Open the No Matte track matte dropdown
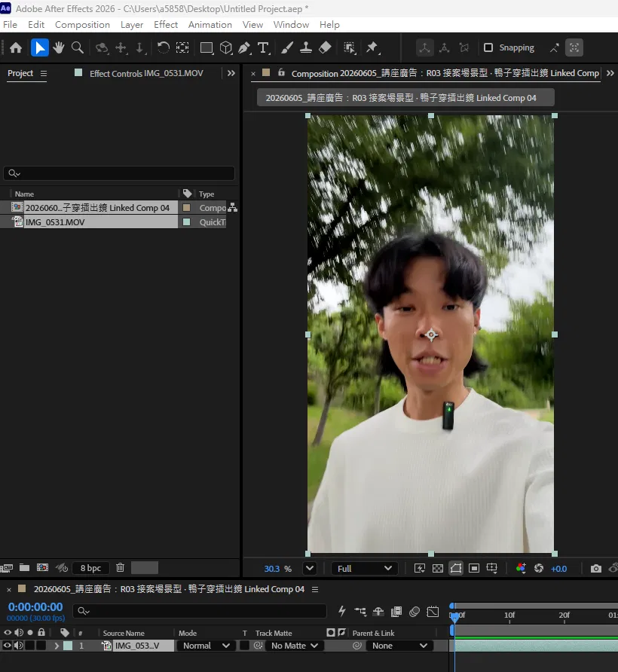The height and width of the screenshot is (672, 618). [x=295, y=646]
